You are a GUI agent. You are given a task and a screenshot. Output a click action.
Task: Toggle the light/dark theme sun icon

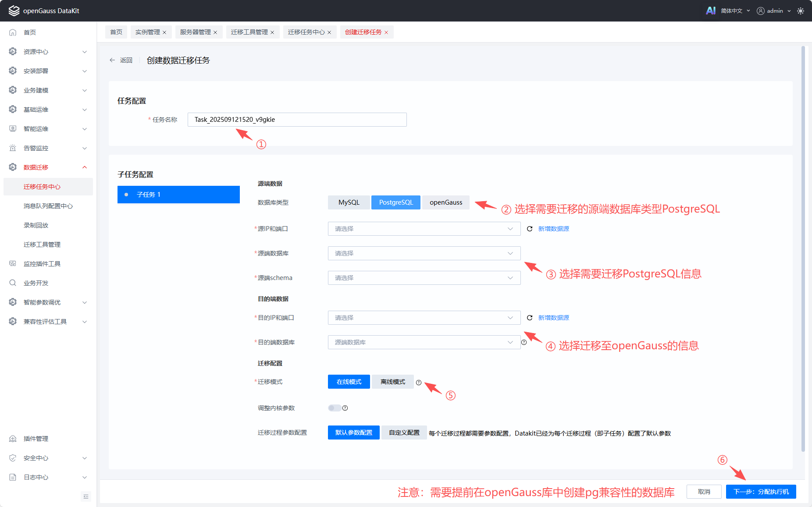click(801, 11)
